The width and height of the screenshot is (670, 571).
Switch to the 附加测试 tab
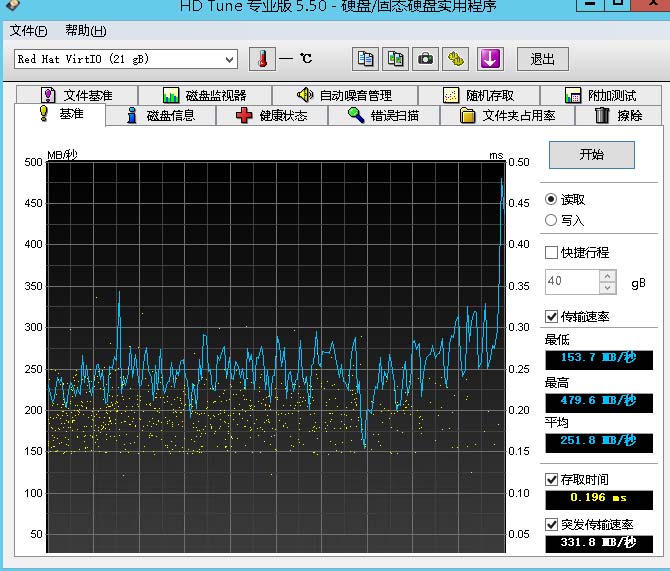(x=601, y=95)
